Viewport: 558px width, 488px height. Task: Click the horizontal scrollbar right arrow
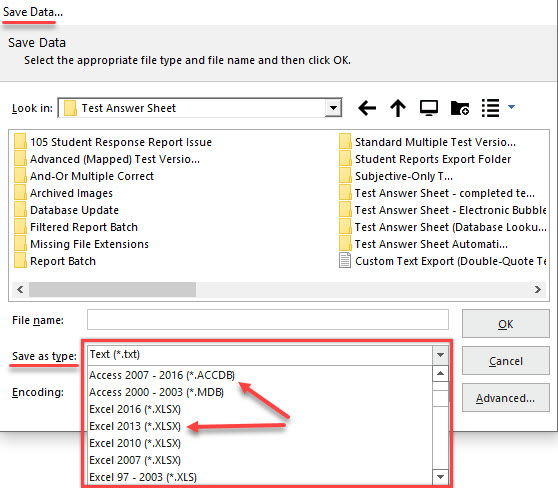[x=538, y=289]
